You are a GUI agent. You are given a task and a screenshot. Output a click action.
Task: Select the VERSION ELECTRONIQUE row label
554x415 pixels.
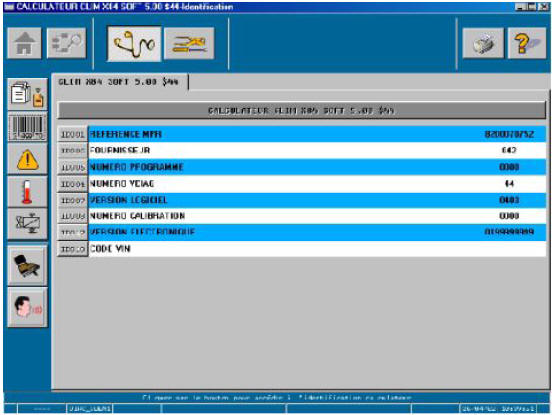coord(142,232)
